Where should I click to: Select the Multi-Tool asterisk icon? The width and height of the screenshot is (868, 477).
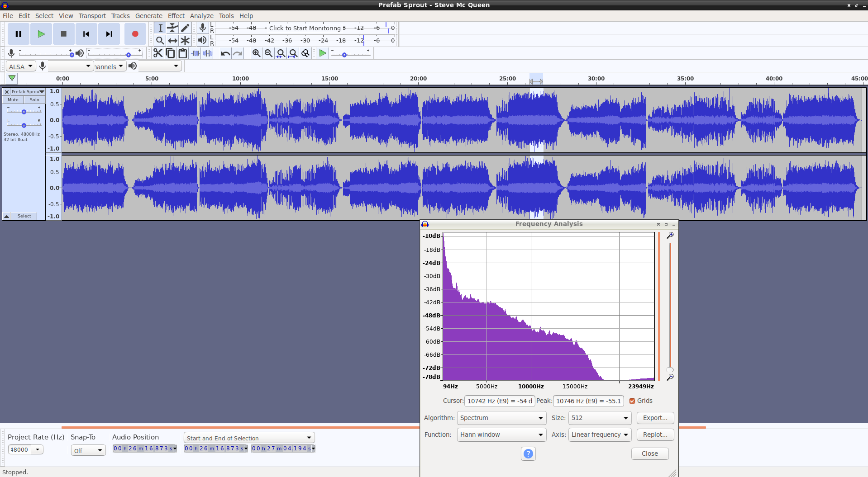[x=185, y=40]
